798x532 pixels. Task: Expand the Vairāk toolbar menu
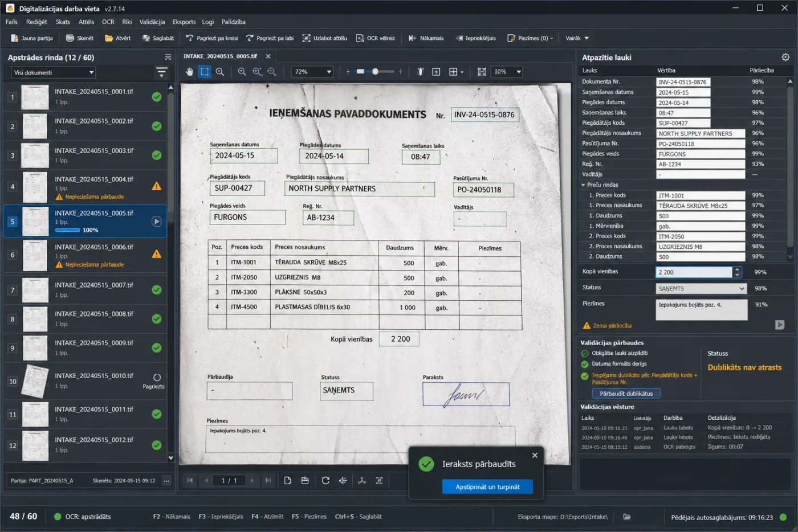[577, 38]
